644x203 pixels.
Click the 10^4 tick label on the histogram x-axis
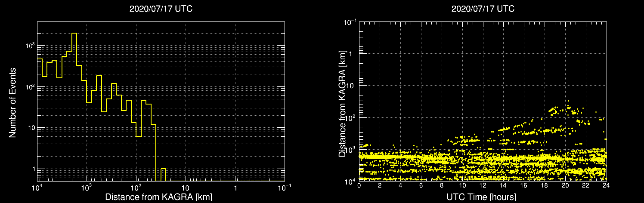(x=37, y=188)
